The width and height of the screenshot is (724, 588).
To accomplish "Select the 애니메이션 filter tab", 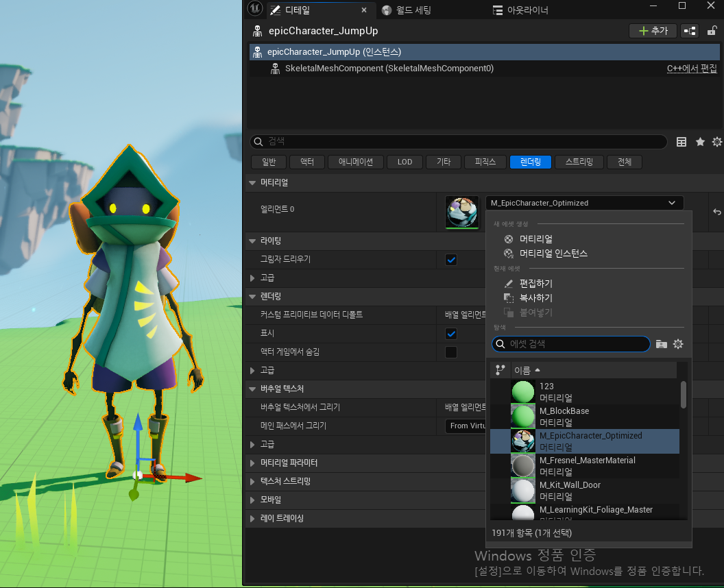I will (x=356, y=162).
